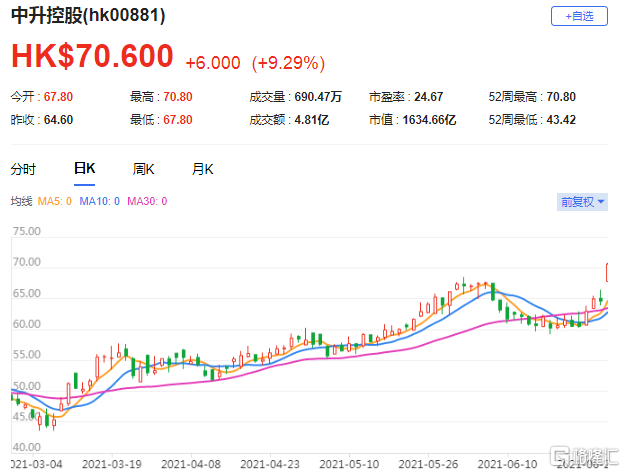Toggle the MA10 moving average legend
Viewport: 625px width, 473px height.
(x=104, y=202)
